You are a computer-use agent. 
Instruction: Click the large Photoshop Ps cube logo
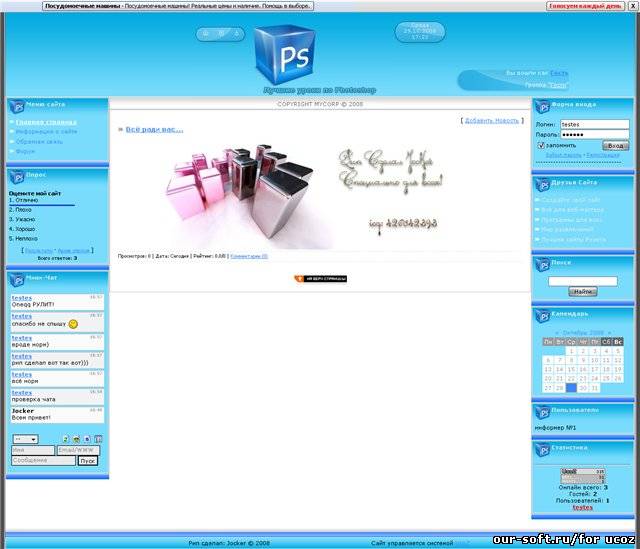point(285,54)
